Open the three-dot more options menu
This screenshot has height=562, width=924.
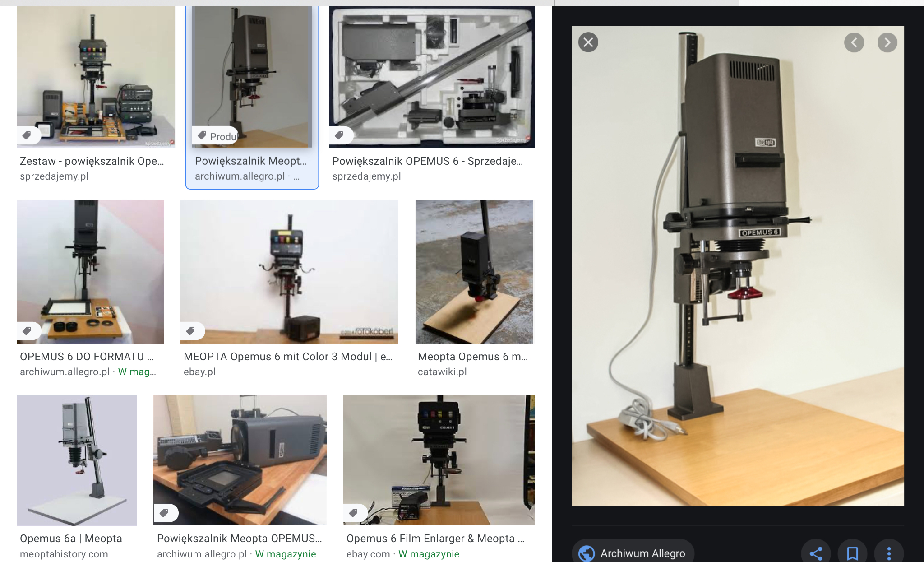[x=889, y=553]
